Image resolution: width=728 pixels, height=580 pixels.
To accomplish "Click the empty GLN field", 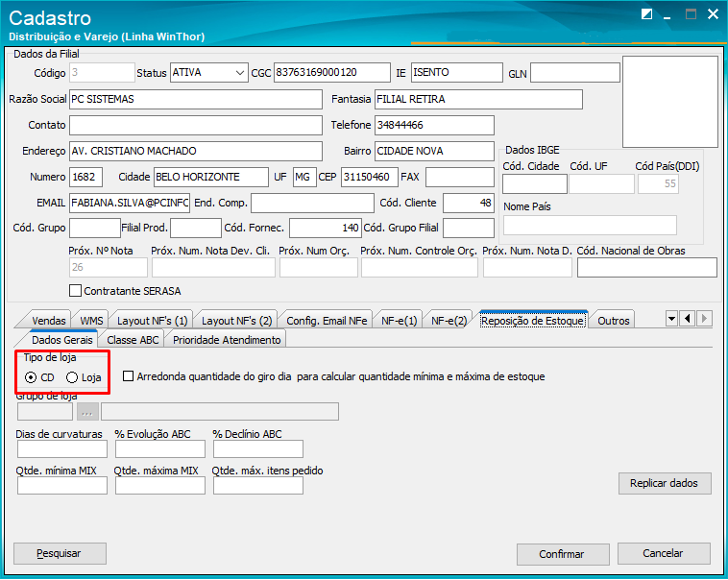I will (x=575, y=72).
